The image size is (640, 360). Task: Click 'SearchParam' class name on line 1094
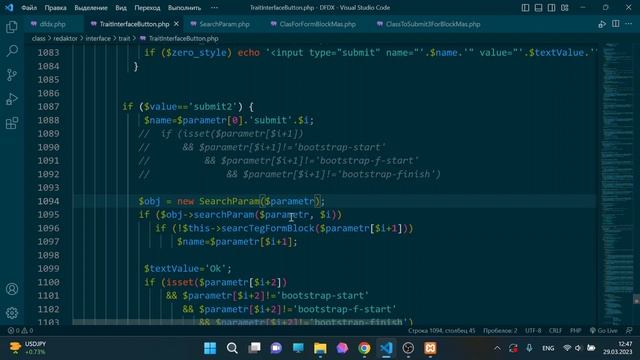[x=229, y=201]
